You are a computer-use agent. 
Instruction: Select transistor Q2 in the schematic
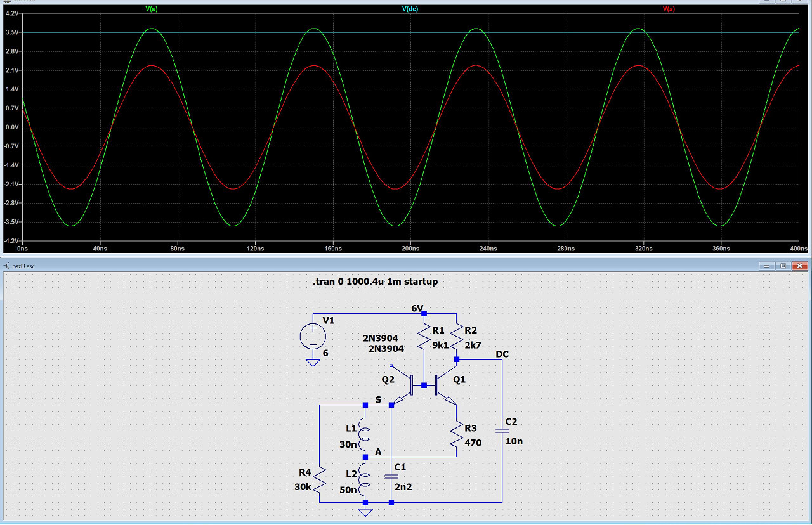coord(406,387)
